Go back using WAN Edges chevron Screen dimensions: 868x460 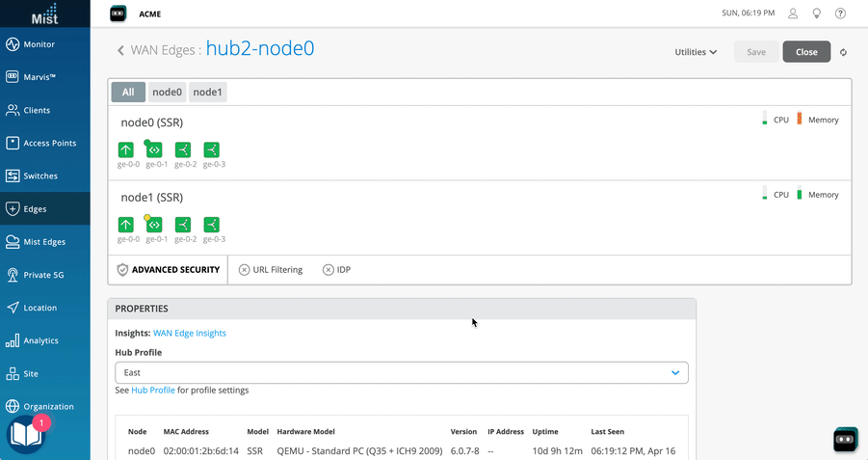[x=120, y=50]
